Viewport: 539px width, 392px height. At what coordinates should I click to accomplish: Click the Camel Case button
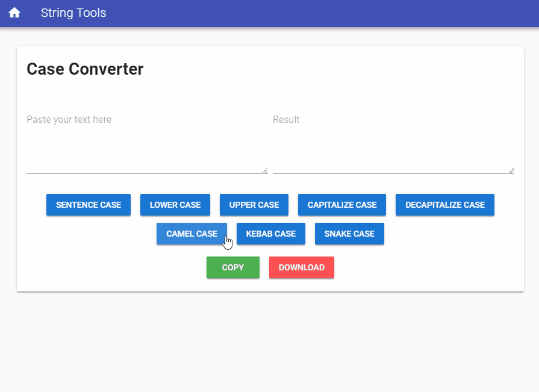(192, 234)
